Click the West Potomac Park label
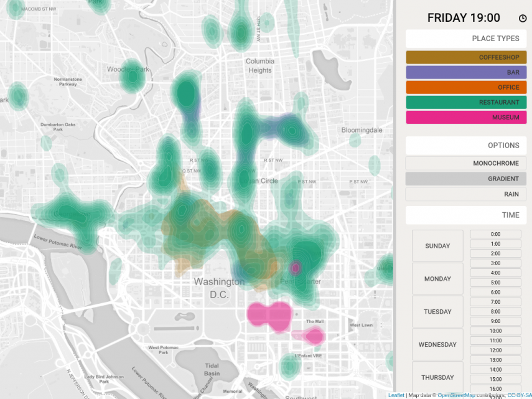The image size is (532, 399). click(163, 350)
